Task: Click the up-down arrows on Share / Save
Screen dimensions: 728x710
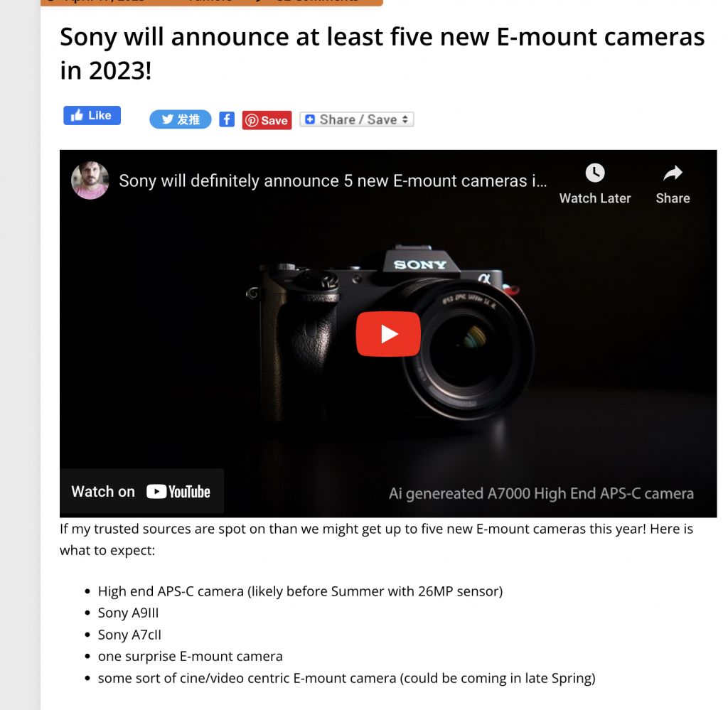Action: click(x=405, y=119)
